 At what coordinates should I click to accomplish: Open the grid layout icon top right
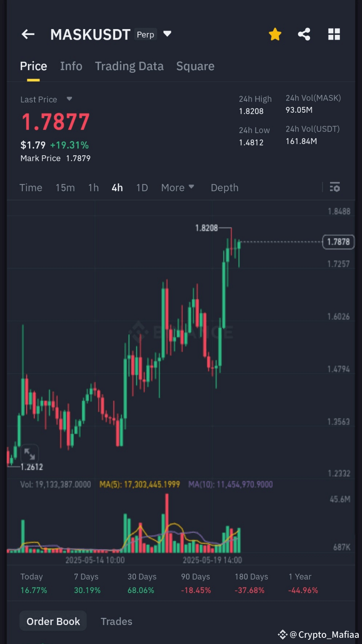coord(334,34)
